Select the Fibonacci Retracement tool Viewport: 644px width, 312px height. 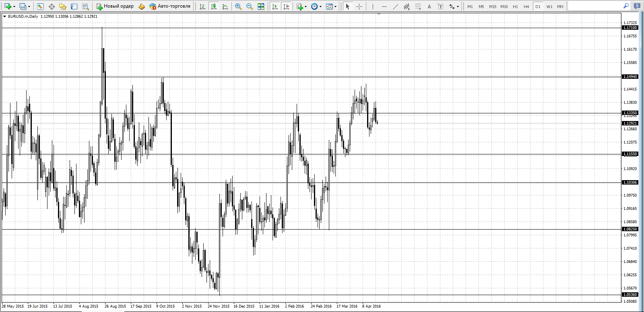[418, 6]
